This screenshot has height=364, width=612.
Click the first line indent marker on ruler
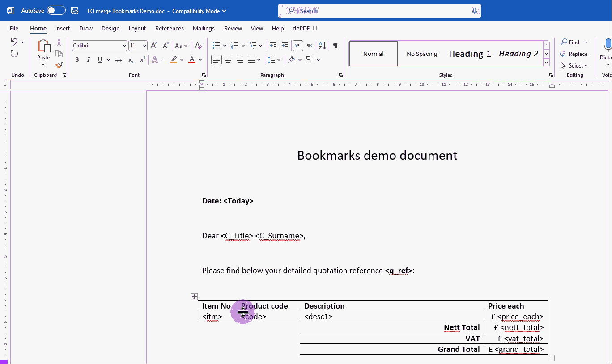(x=202, y=82)
